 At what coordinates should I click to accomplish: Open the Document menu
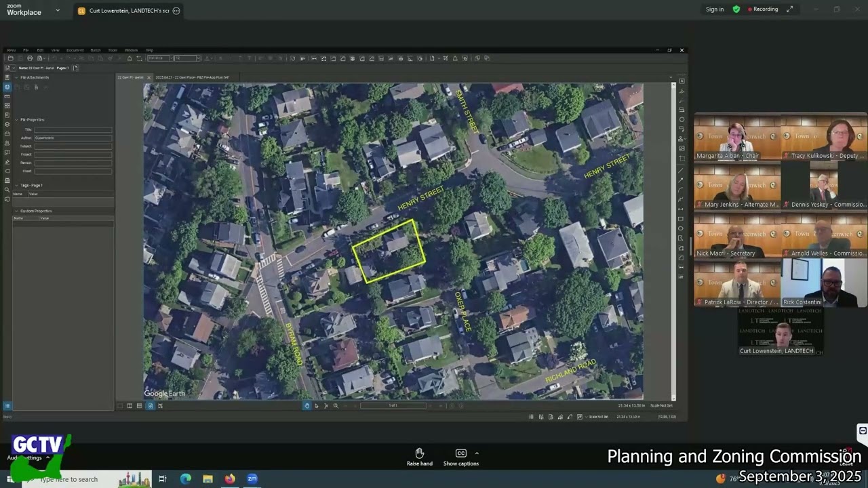75,49
